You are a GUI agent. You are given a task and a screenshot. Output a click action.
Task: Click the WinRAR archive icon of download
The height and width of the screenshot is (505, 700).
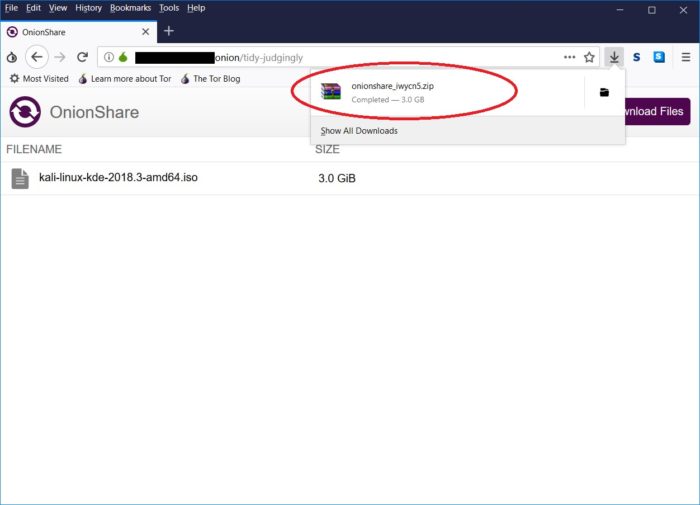click(331, 92)
